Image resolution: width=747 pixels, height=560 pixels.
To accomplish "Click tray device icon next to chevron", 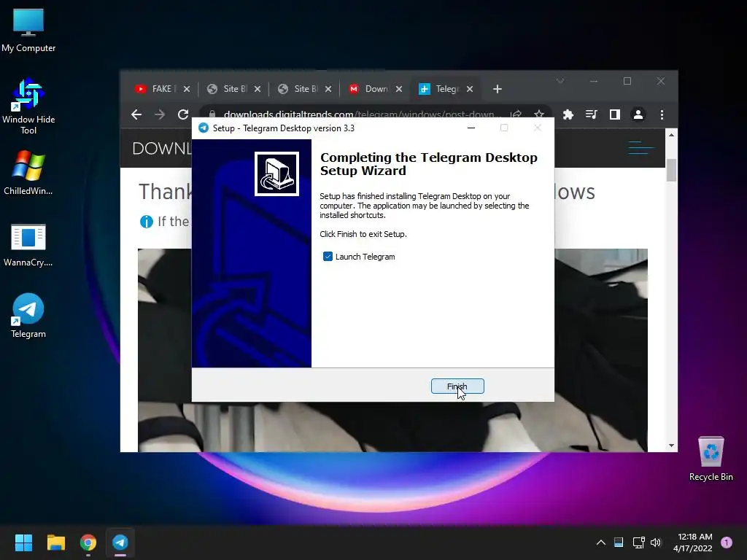I will tap(619, 542).
